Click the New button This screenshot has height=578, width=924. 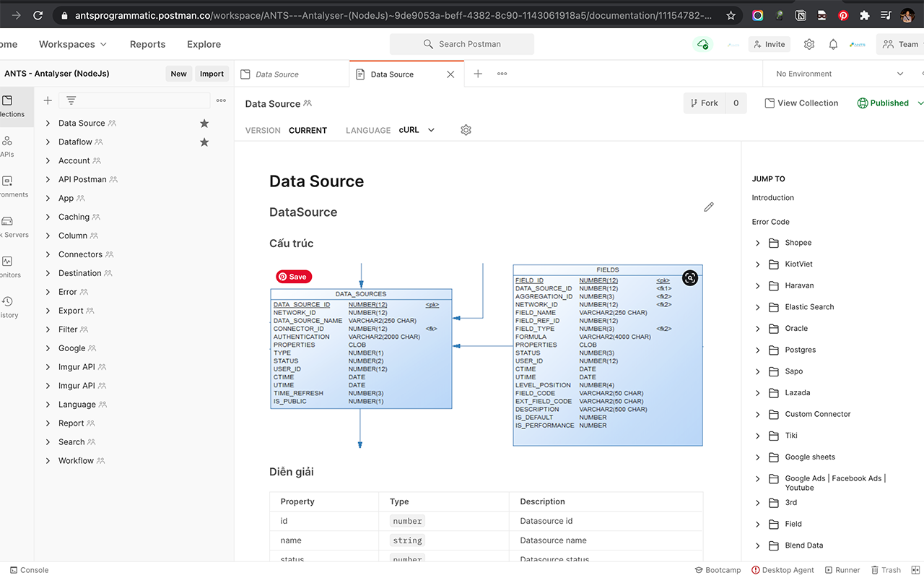coord(179,74)
